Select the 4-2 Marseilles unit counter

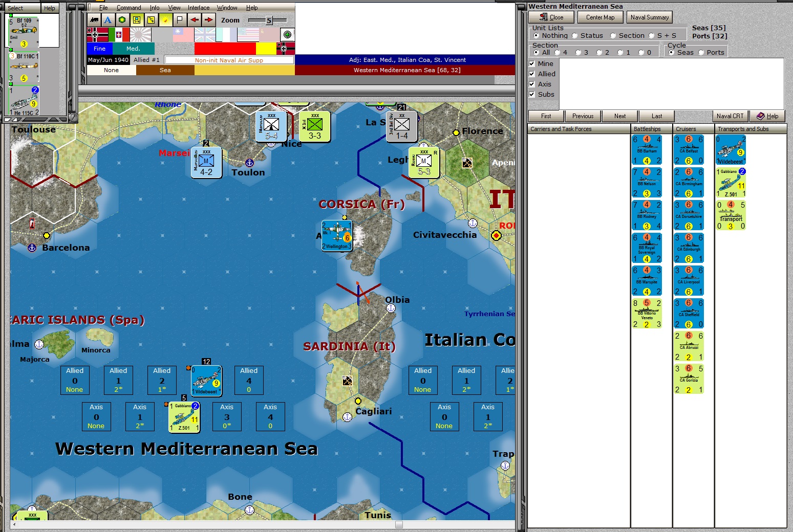click(206, 163)
